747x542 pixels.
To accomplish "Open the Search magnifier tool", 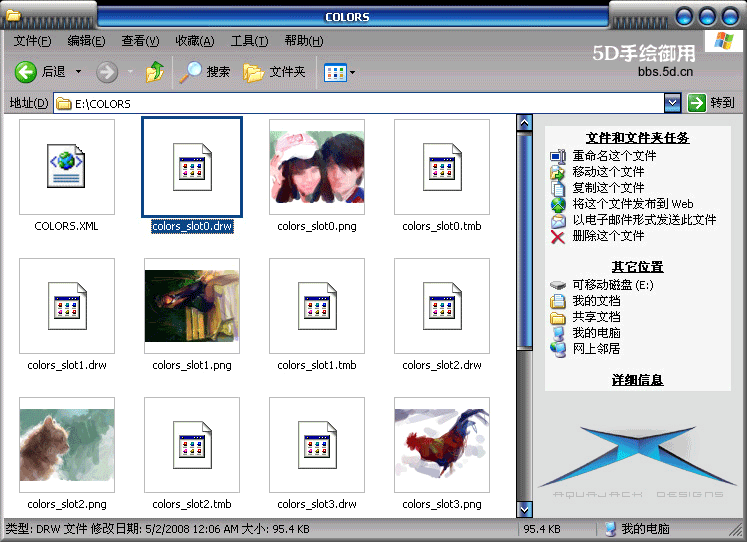I will point(190,72).
